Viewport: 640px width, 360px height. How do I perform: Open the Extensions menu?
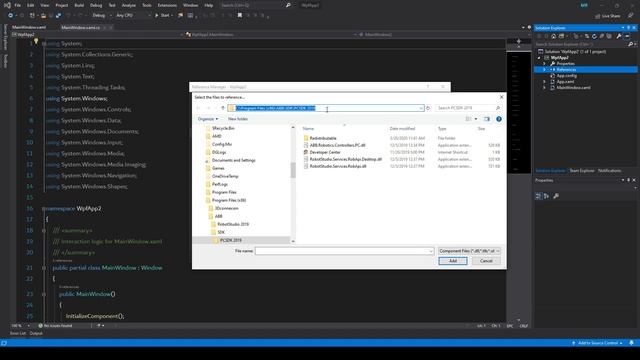click(x=167, y=5)
